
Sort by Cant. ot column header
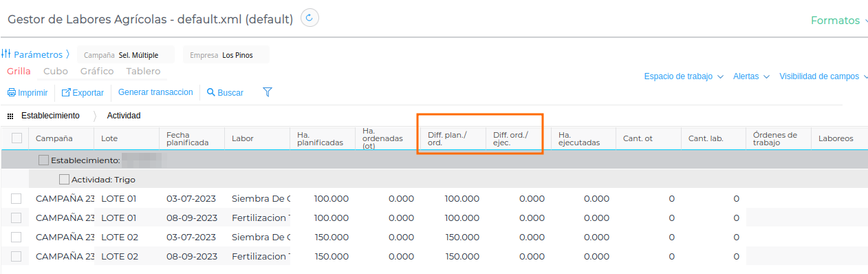(x=649, y=138)
